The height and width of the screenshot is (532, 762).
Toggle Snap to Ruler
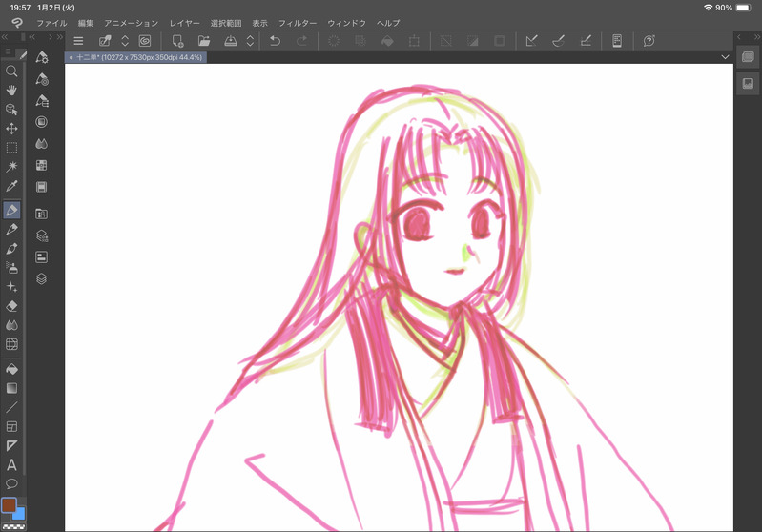point(531,41)
